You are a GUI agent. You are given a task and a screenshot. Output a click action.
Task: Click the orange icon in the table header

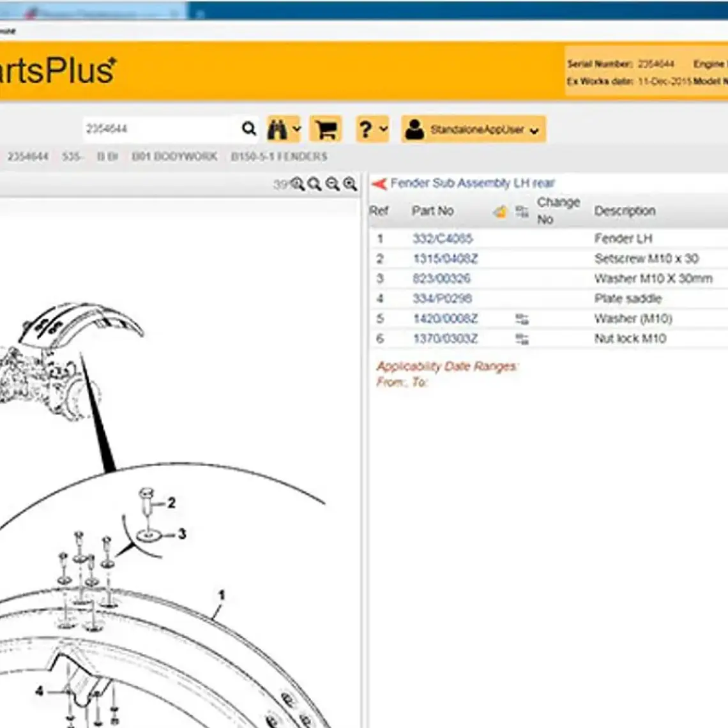tap(500, 212)
